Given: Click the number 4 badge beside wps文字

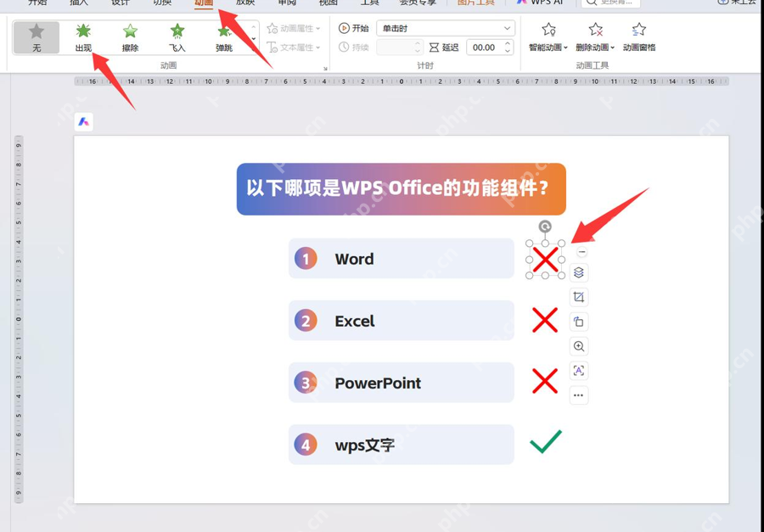Looking at the screenshot, I should [x=306, y=445].
